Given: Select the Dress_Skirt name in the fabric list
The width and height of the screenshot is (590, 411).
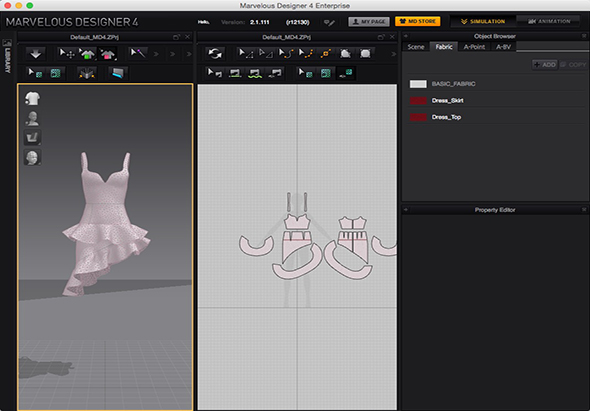Looking at the screenshot, I should [447, 100].
